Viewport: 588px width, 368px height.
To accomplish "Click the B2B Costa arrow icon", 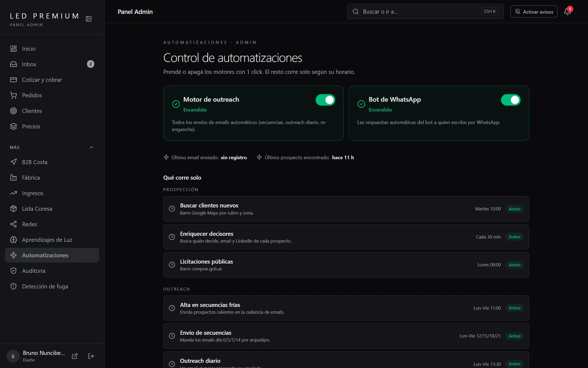I will [x=13, y=162].
